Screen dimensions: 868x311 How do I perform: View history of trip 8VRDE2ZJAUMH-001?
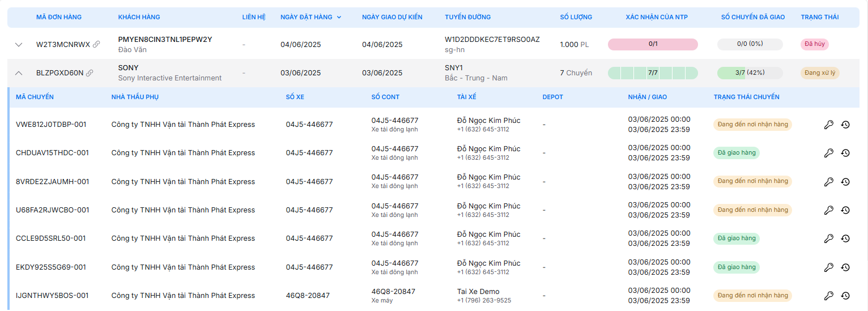[845, 182]
